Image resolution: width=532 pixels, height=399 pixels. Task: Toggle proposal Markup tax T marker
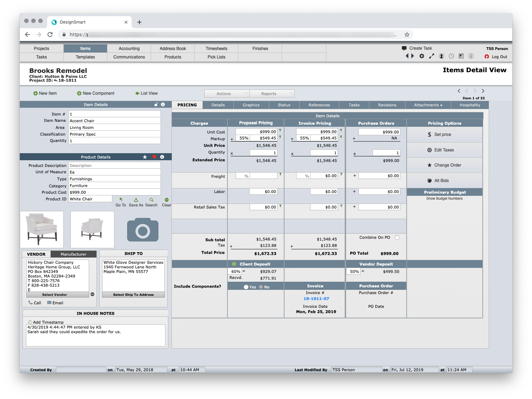click(280, 137)
